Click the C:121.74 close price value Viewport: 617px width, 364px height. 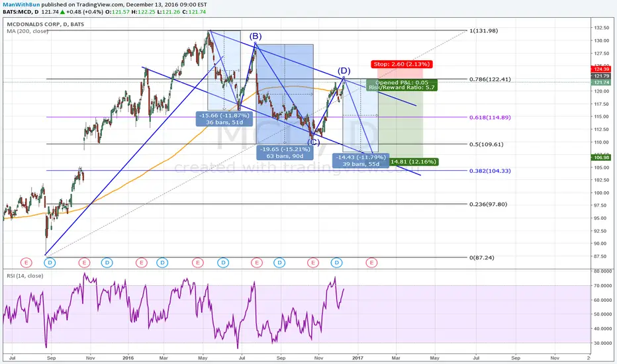pyautogui.click(x=194, y=12)
